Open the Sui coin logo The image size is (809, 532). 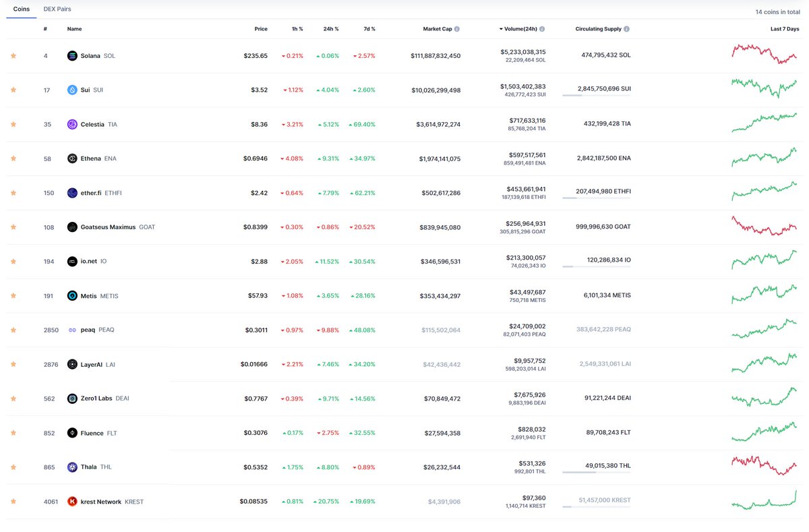tap(72, 90)
